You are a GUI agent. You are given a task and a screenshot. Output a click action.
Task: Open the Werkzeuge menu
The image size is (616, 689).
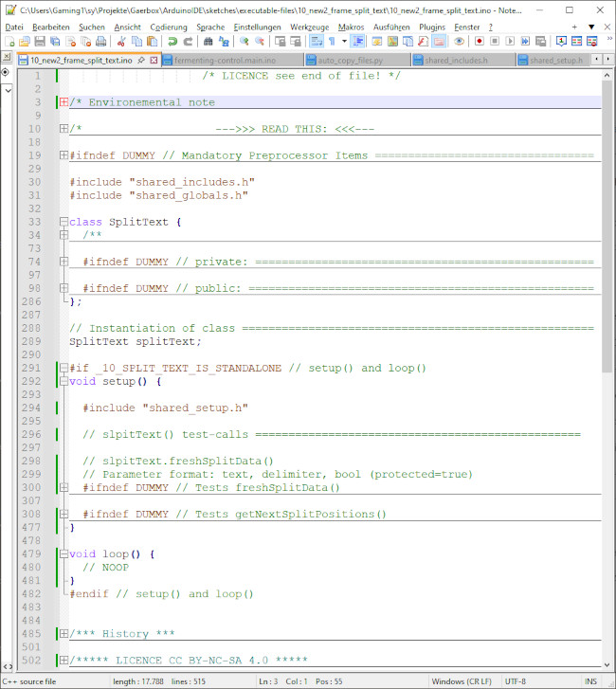click(309, 27)
